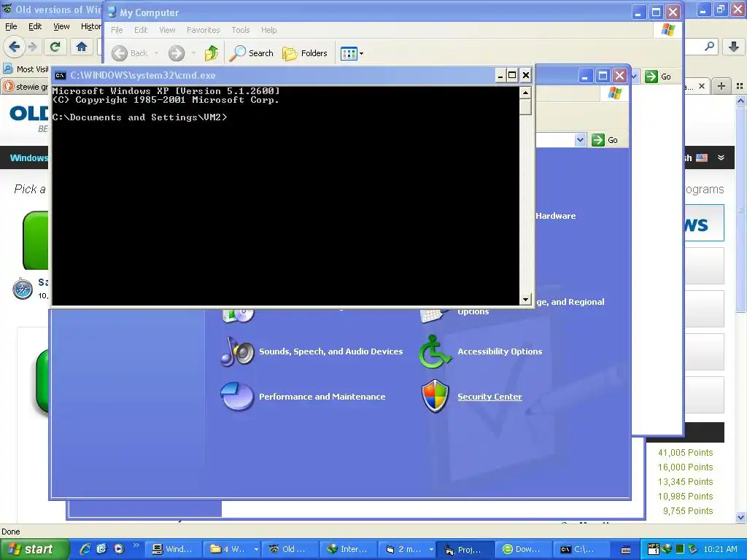
Task: Click the 41,005 Points entry
Action: (x=685, y=452)
